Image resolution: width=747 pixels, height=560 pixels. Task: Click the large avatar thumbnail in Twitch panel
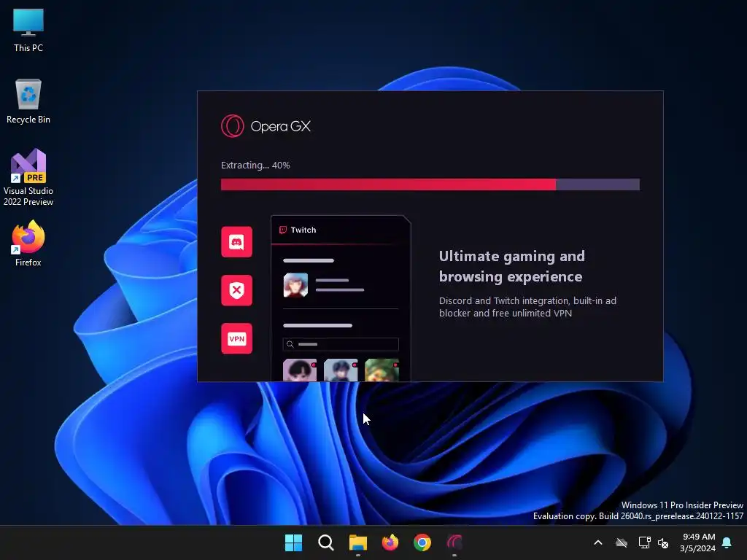(x=296, y=285)
